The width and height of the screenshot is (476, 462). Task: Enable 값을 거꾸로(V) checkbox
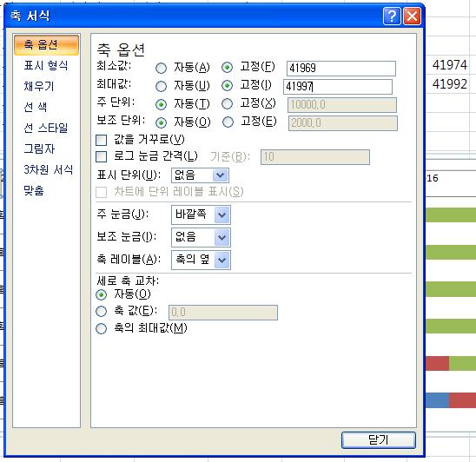(101, 140)
